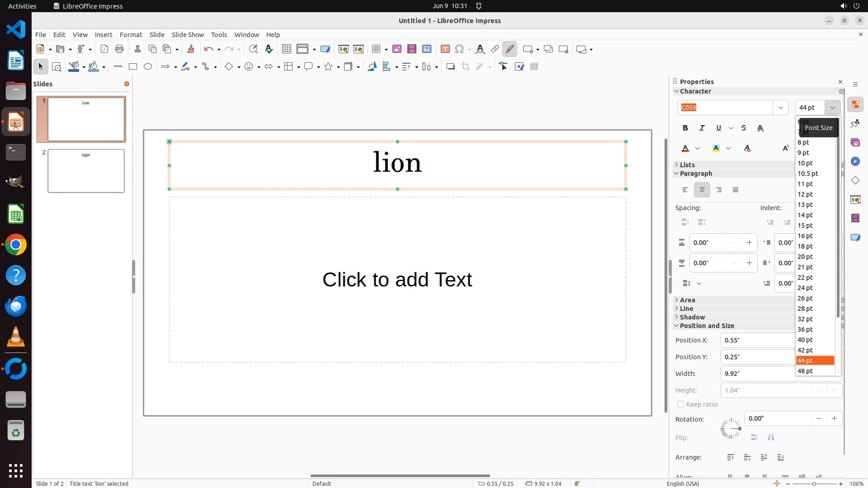Image resolution: width=868 pixels, height=488 pixels.
Task: Select the Rectangle shape tool
Action: 133,67
